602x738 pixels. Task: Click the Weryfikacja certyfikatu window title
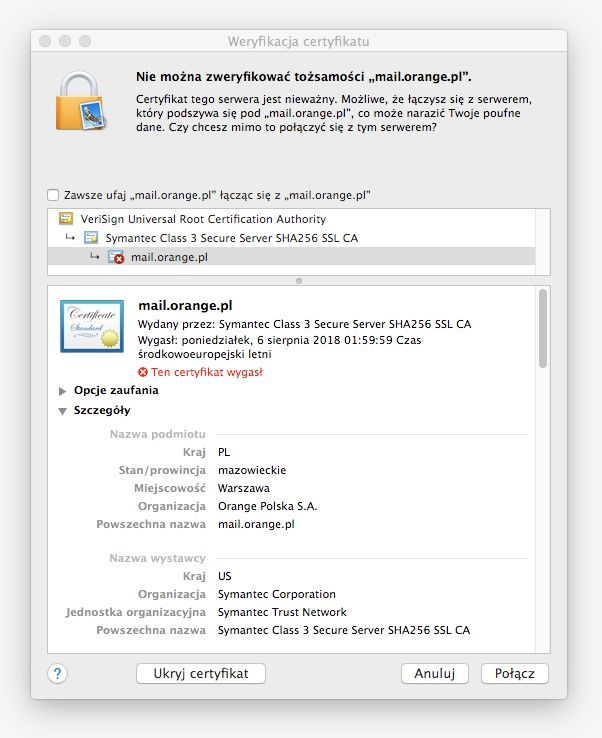click(x=299, y=41)
